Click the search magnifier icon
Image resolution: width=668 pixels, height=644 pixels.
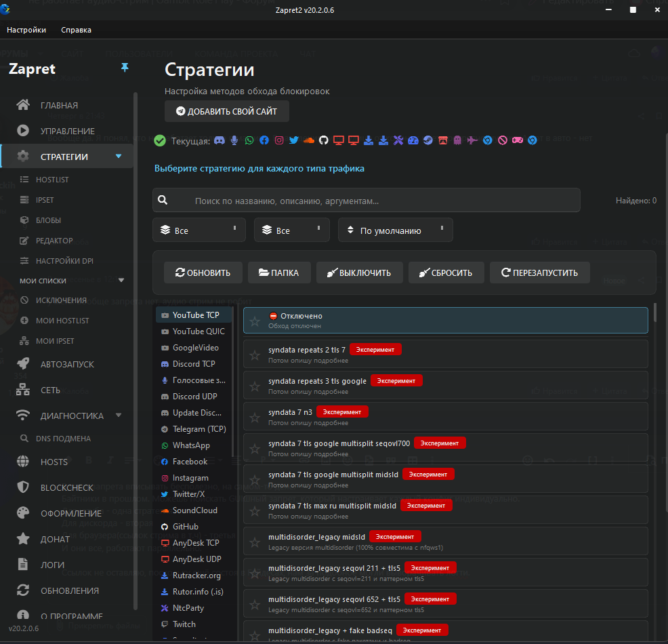coord(163,200)
